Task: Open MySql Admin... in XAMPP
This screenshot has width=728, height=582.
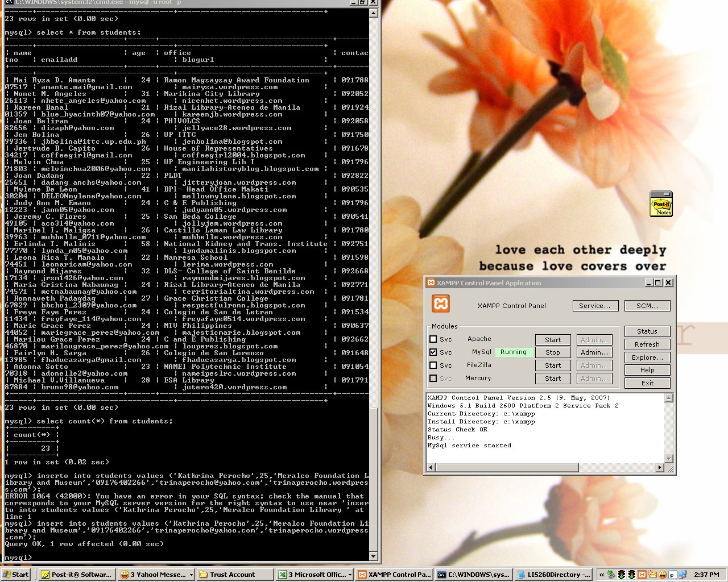Action: click(x=594, y=352)
